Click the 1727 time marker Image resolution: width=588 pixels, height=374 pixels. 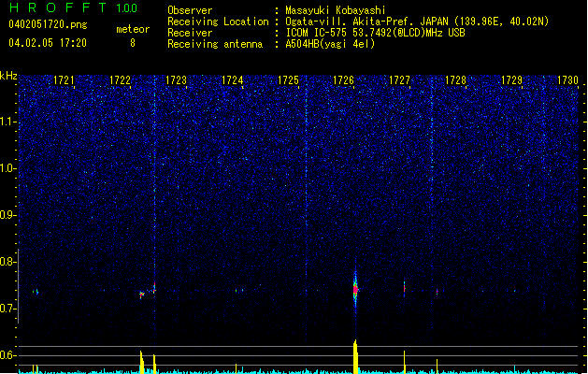click(399, 80)
